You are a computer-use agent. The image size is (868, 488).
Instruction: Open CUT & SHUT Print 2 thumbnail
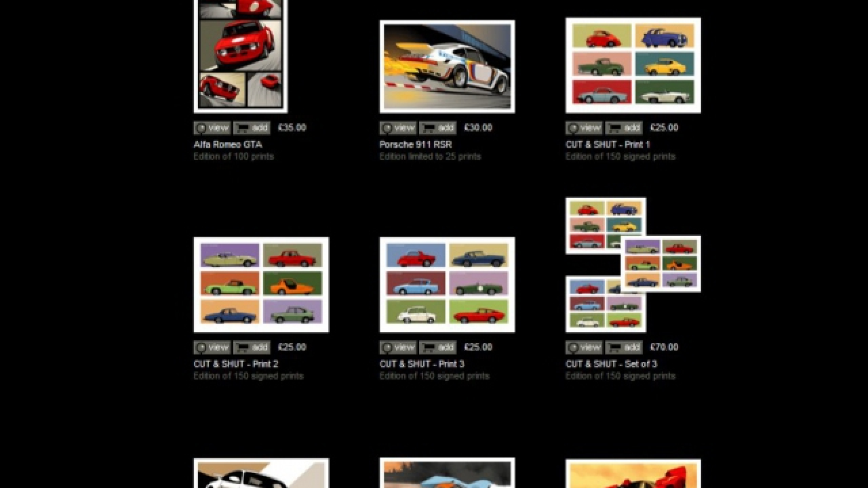click(261, 285)
